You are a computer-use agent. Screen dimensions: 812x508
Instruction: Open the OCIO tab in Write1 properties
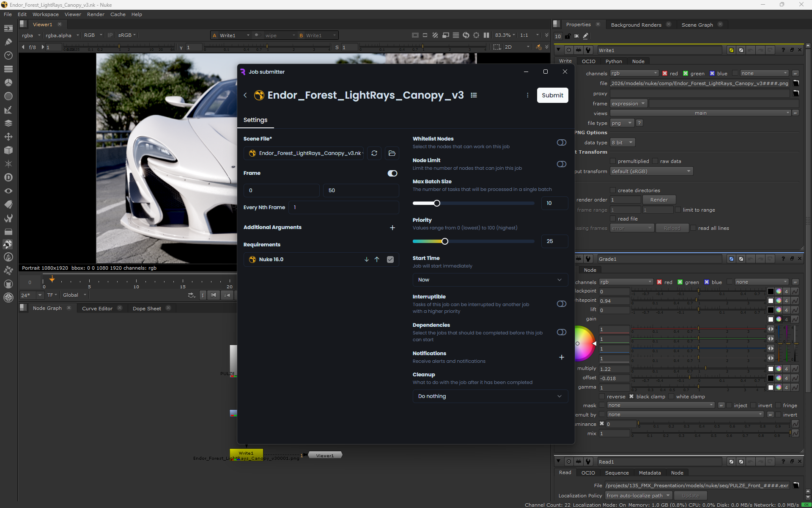pyautogui.click(x=588, y=61)
